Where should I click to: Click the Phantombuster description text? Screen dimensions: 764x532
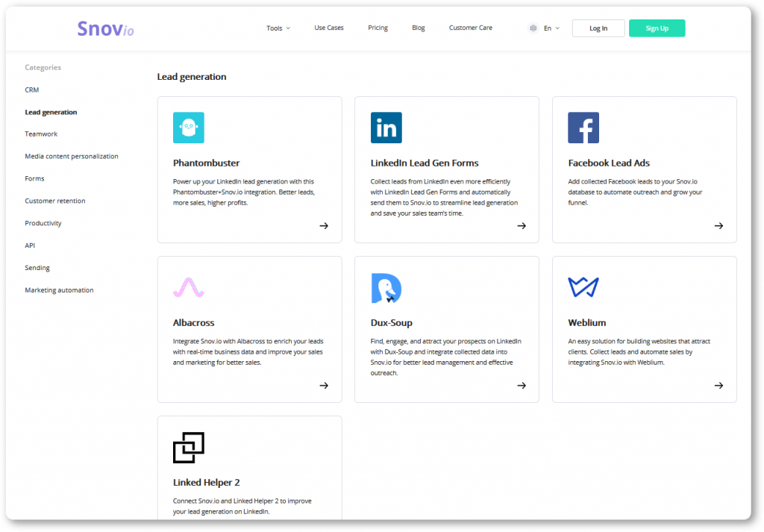coord(244,192)
